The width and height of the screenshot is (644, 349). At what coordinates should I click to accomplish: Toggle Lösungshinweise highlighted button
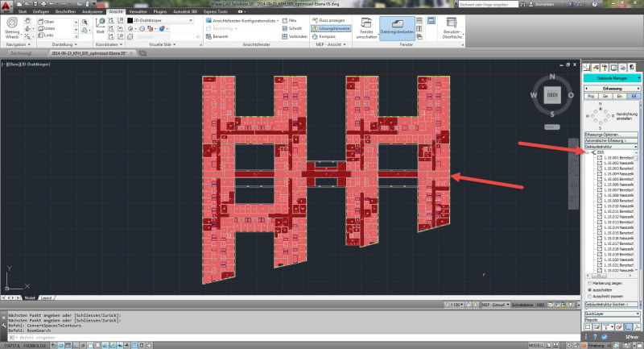[331, 28]
